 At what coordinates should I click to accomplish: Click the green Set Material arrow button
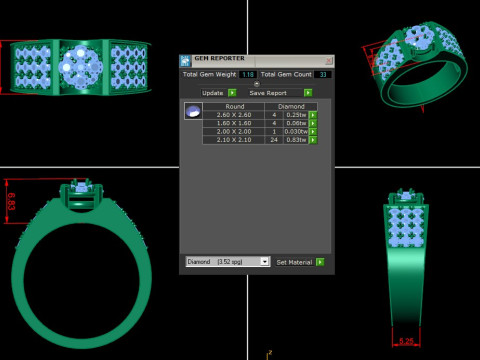coord(320,262)
